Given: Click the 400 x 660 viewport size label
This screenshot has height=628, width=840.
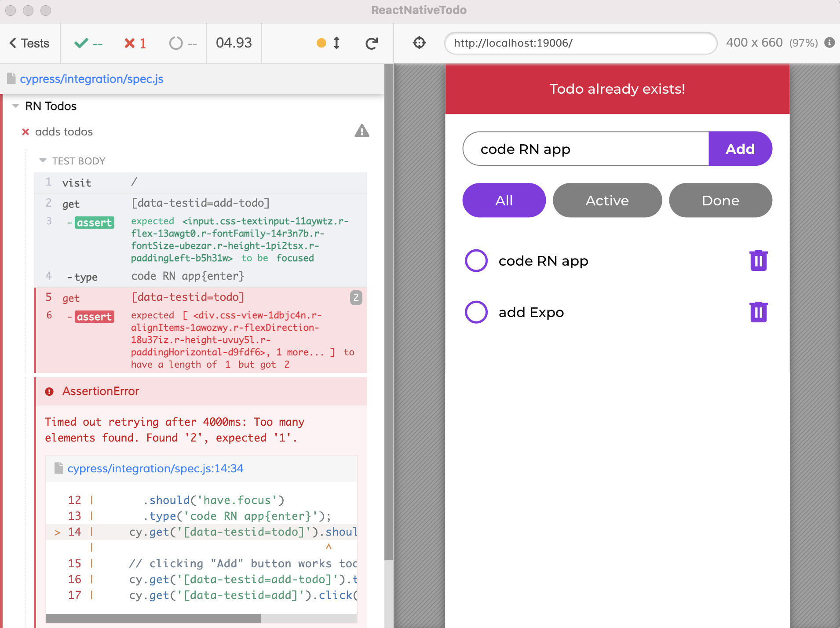Looking at the screenshot, I should coord(754,43).
